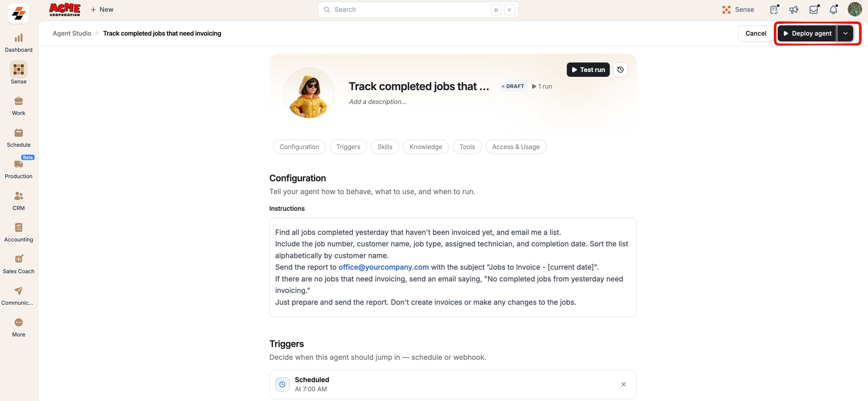Click the Scheduled trigger clock icon
The width and height of the screenshot is (868, 401).
point(282,384)
